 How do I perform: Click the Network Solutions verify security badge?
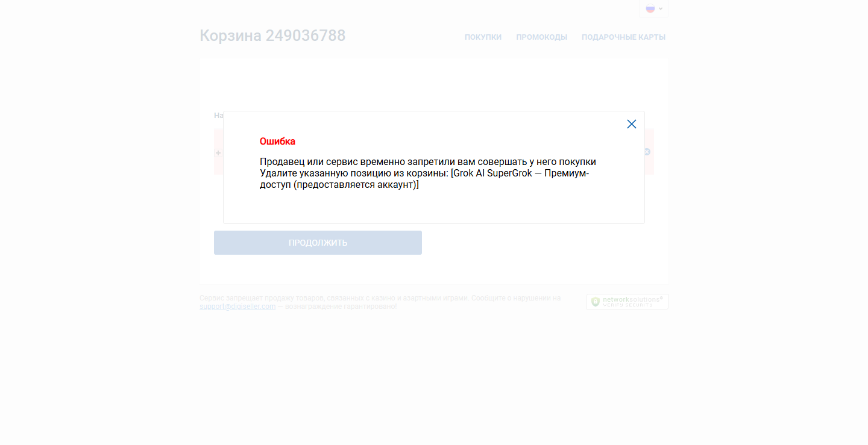627,302
